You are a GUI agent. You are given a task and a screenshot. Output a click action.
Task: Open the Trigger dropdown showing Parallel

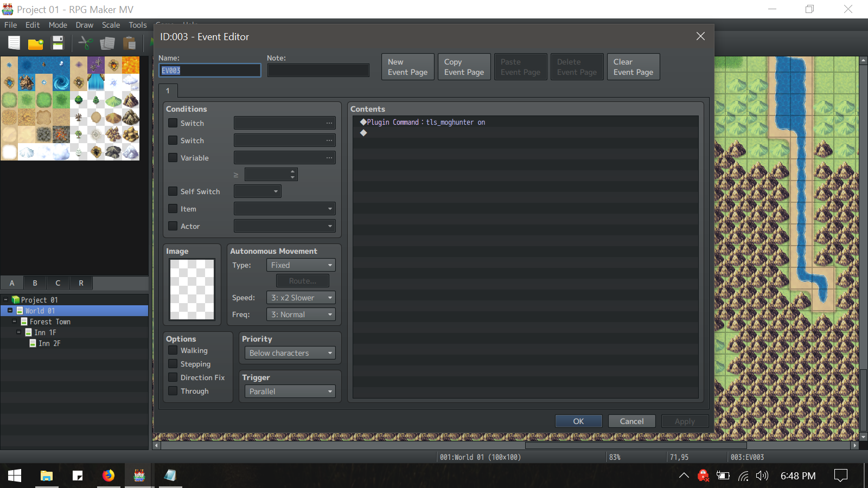(x=290, y=391)
